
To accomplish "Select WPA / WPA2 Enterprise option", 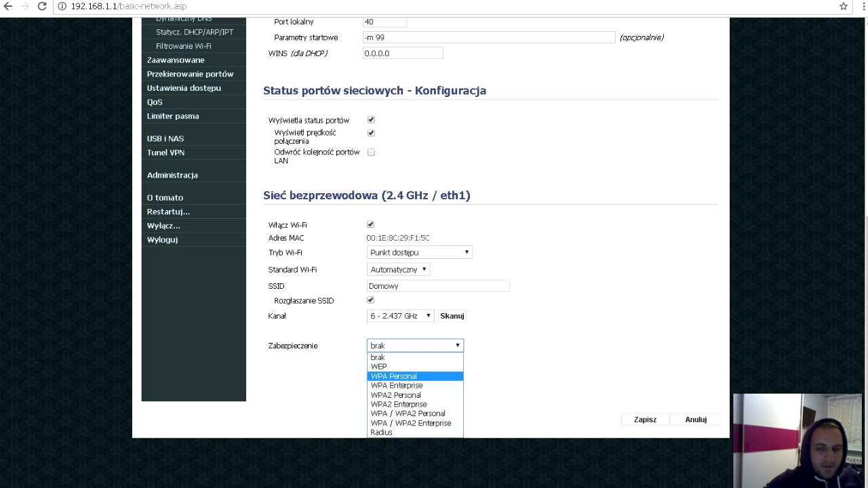I will tap(415, 423).
